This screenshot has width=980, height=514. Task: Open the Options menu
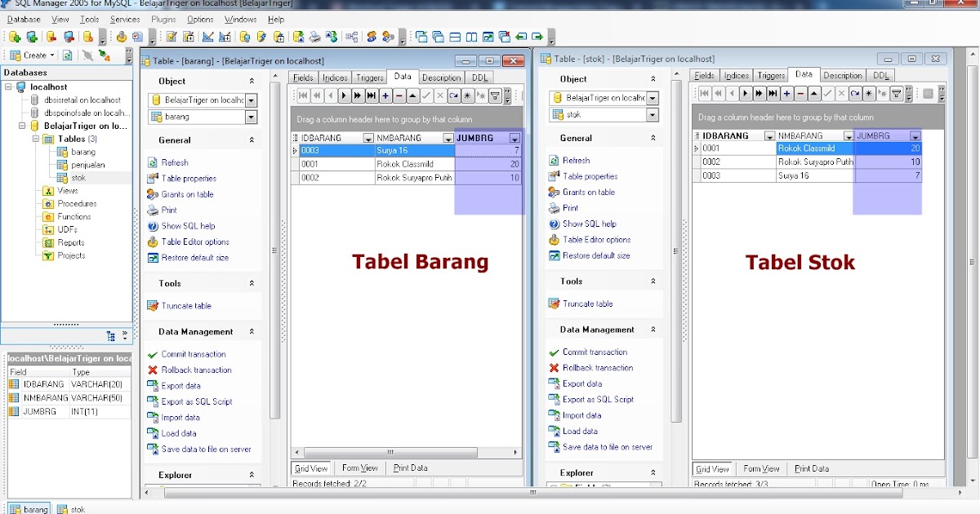[200, 19]
